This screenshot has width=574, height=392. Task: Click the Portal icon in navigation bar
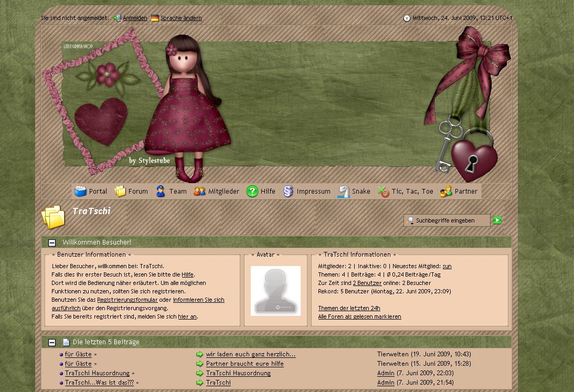(x=80, y=192)
